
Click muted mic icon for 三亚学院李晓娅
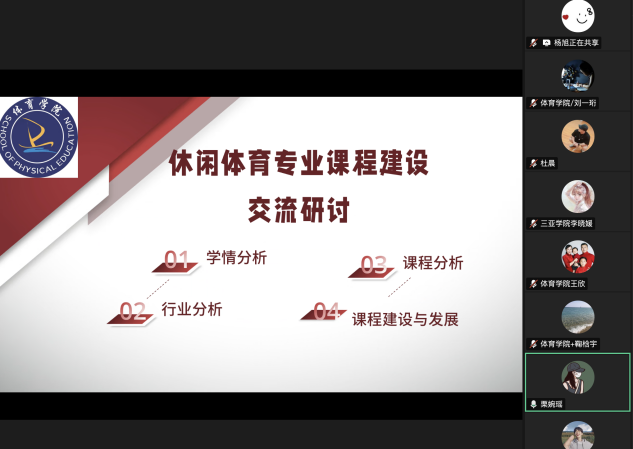coord(534,223)
